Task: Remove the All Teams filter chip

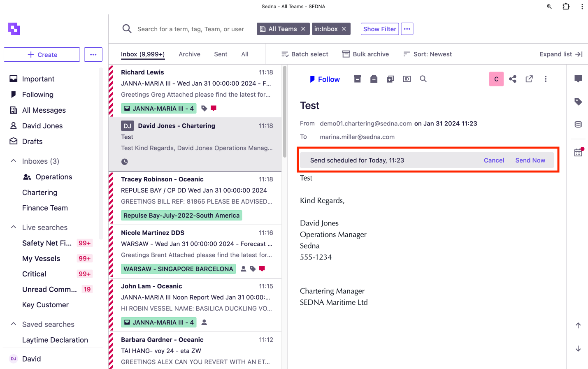Action: coord(303,29)
